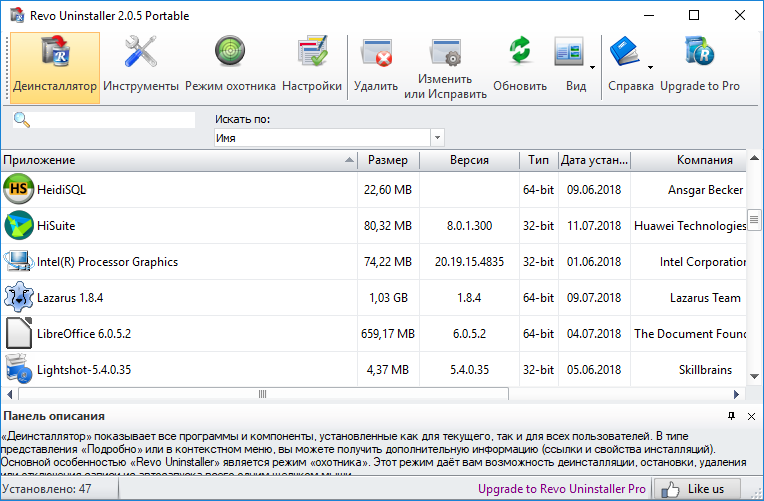Image resolution: width=764 pixels, height=501 pixels.
Task: Expand the Справка dropdown arrow
Action: pos(650,68)
